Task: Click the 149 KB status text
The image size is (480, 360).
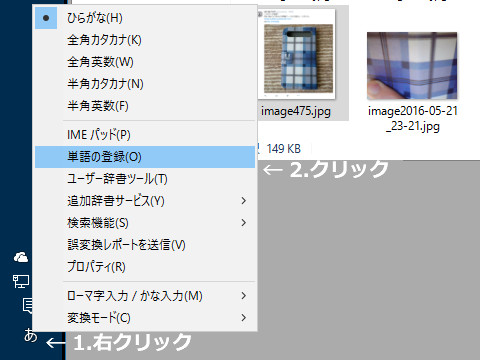Action: point(284,149)
